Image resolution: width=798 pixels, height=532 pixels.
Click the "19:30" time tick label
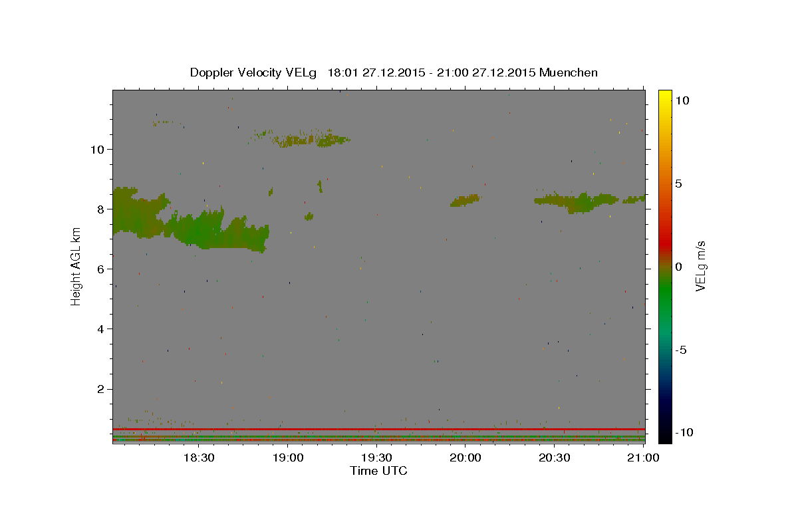click(x=376, y=458)
